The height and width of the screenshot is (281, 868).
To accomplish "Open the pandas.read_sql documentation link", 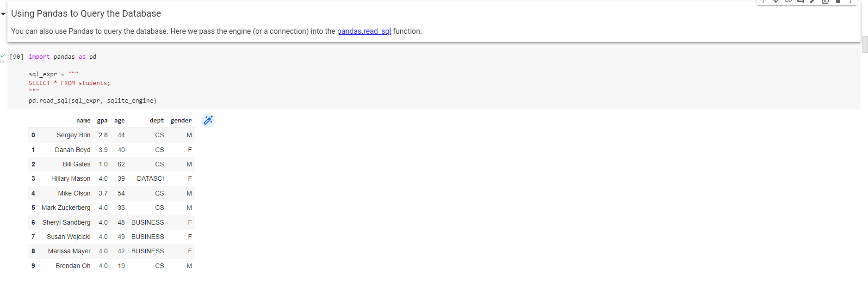I will click(364, 31).
